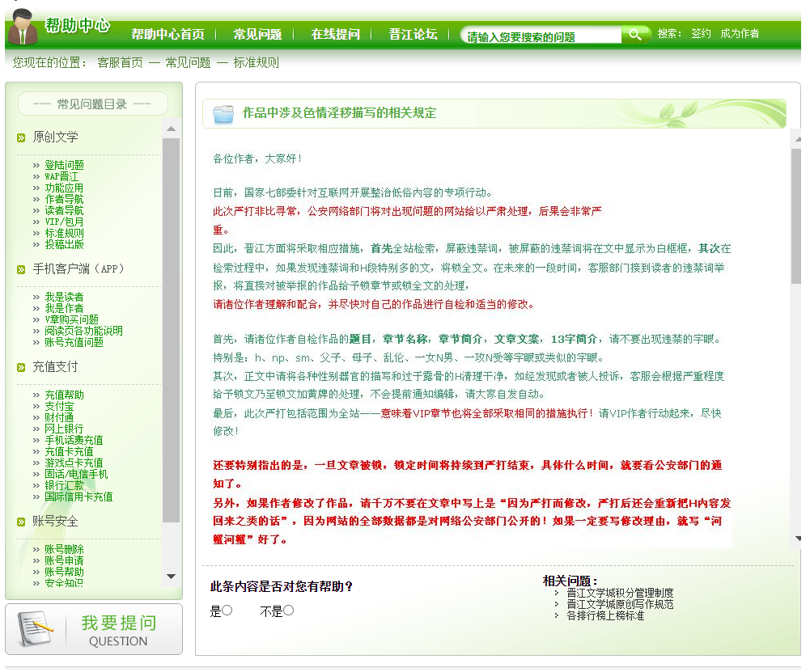Viewport: 810px width, 672px height.
Task: Click article pane scroll down arrow
Action: point(798,539)
